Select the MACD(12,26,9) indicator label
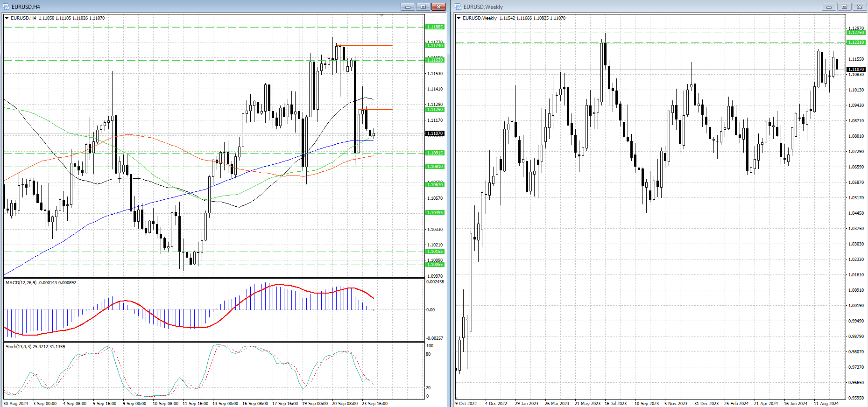 23,283
